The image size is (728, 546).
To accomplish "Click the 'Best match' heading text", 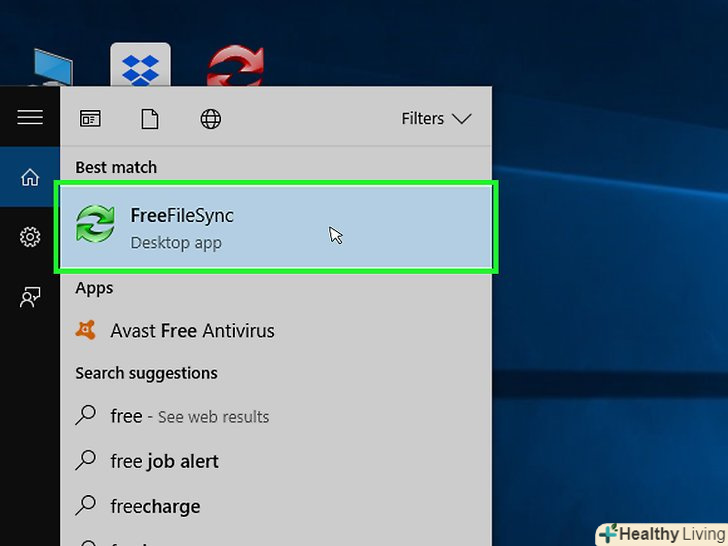I will click(116, 167).
